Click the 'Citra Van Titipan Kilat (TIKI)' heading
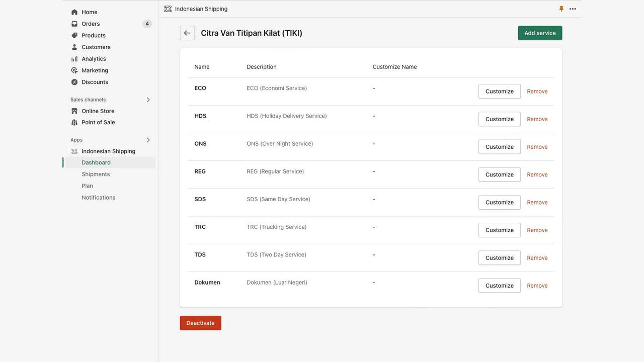644x362 pixels. (252, 33)
